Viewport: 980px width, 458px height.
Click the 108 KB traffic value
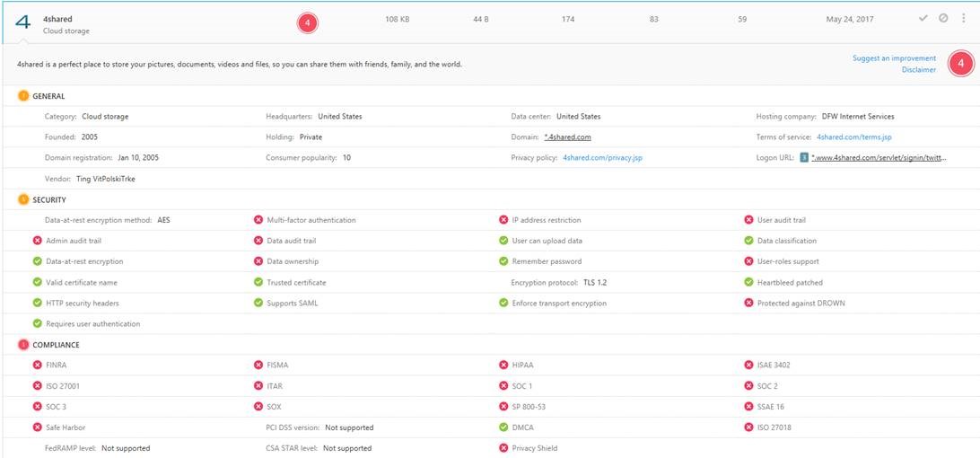397,20
